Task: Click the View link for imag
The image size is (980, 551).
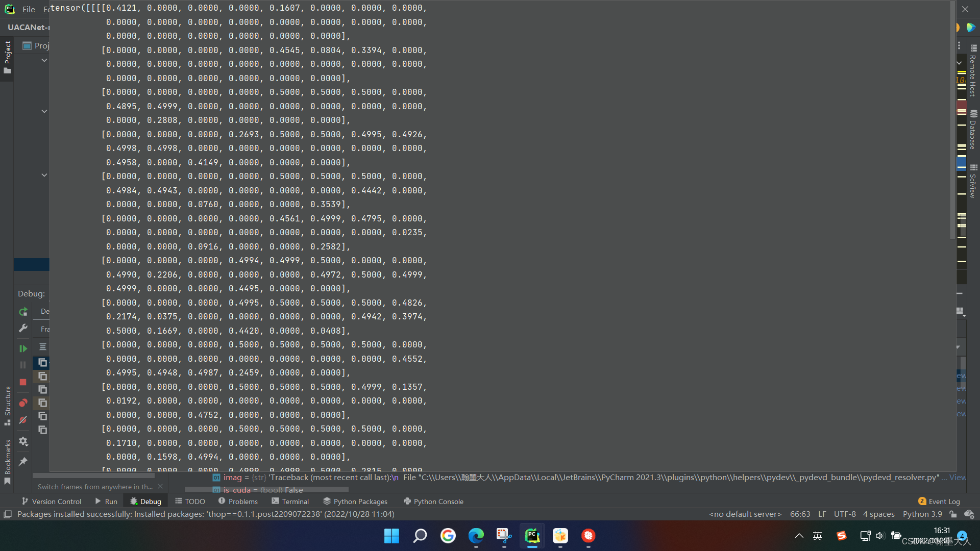Action: [958, 478]
